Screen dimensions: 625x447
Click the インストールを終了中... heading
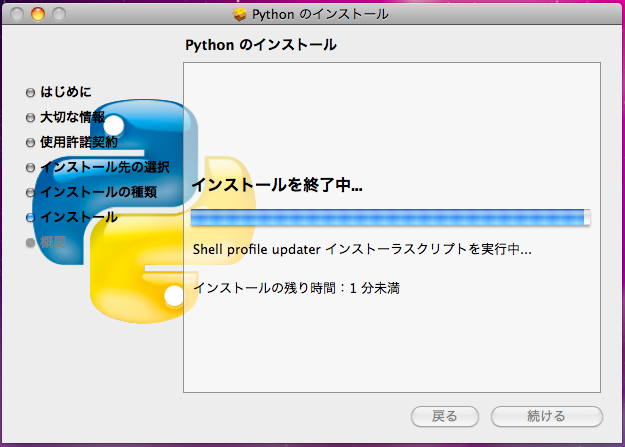pos(277,185)
